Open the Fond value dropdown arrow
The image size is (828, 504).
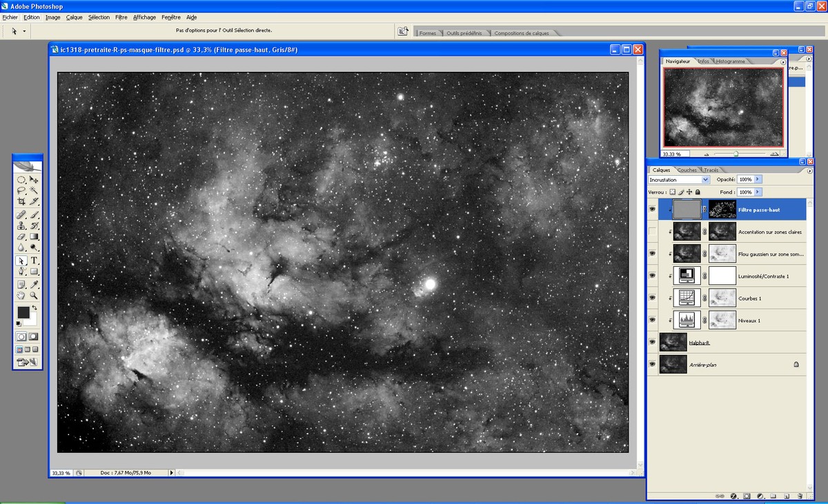pyautogui.click(x=757, y=193)
